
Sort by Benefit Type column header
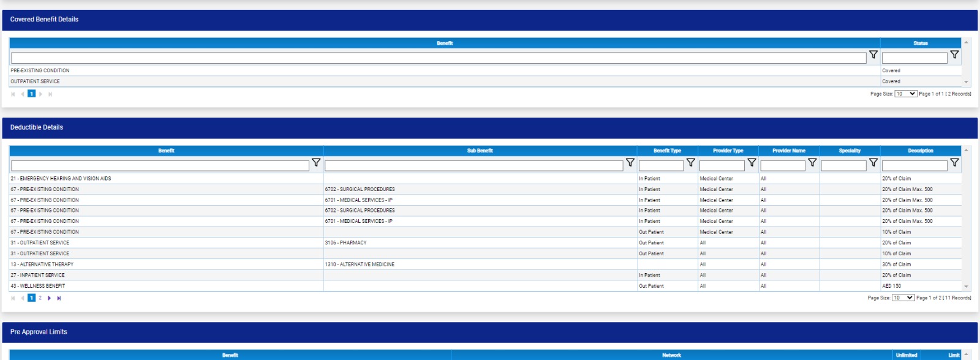[x=667, y=151]
